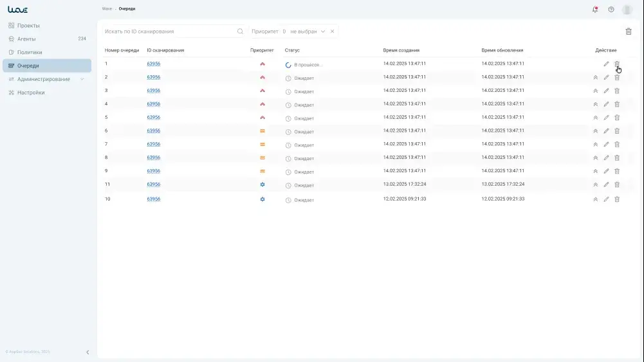644x362 pixels.
Task: Edit queue item number 5
Action: [x=606, y=118]
